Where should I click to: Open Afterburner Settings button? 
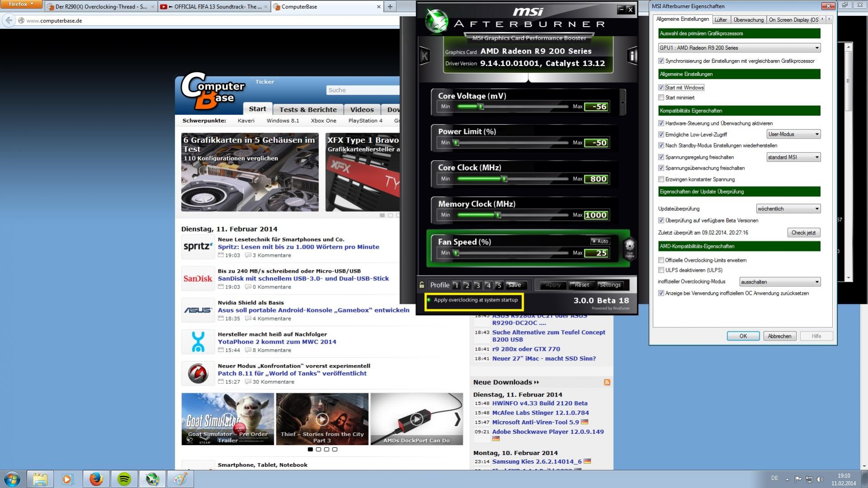pyautogui.click(x=610, y=285)
